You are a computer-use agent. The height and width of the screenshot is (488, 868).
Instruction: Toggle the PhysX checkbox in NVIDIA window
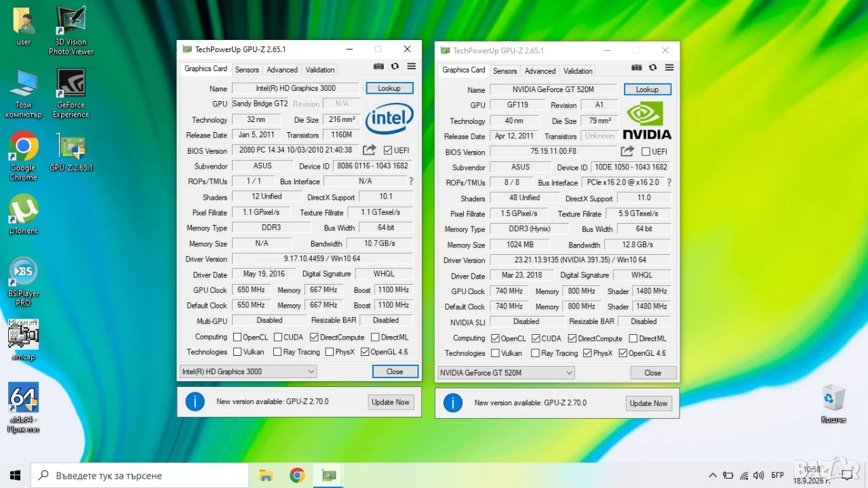[x=587, y=353]
